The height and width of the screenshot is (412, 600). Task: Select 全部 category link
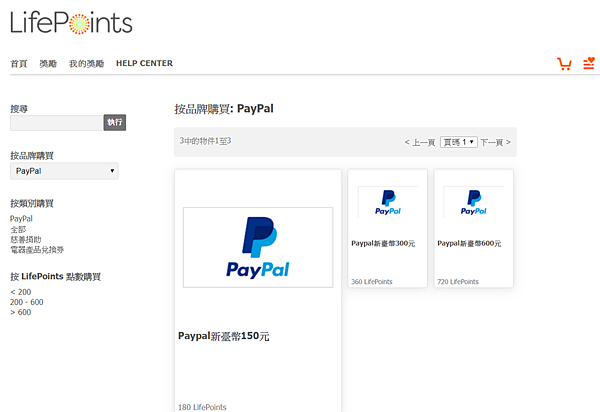pos(18,230)
